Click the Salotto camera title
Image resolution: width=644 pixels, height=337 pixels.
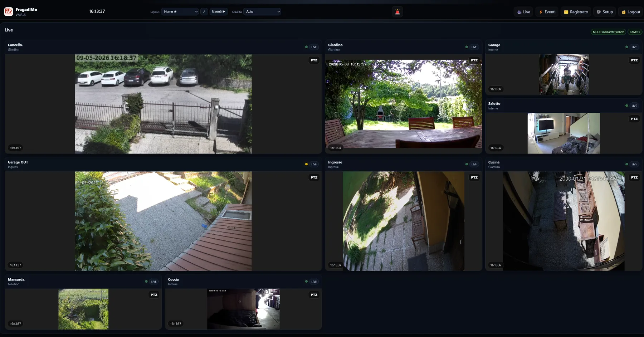click(494, 104)
